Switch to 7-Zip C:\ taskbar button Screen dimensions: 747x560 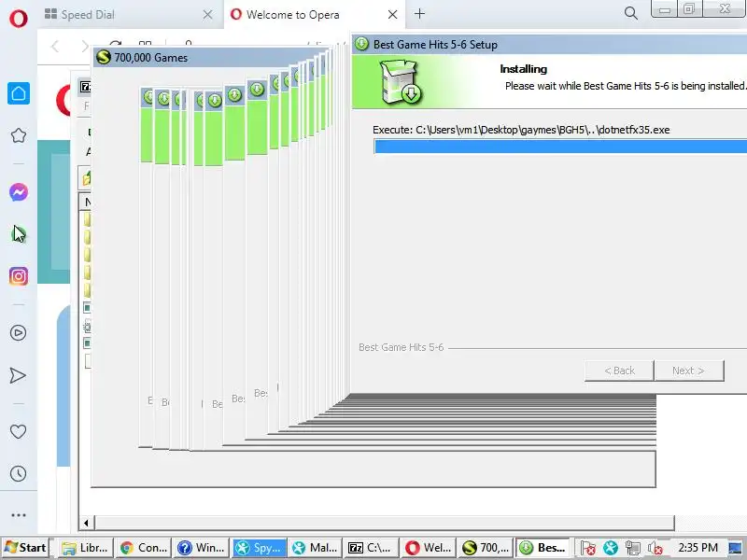point(371,548)
